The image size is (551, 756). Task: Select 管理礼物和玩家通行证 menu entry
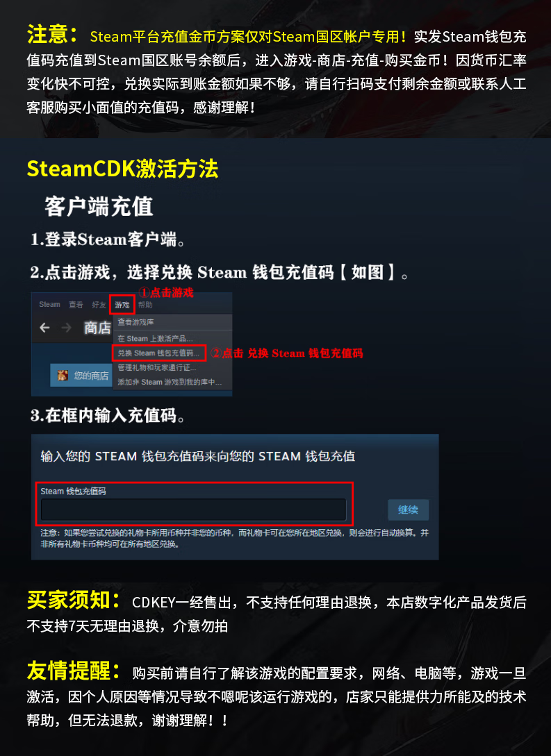coord(157,367)
